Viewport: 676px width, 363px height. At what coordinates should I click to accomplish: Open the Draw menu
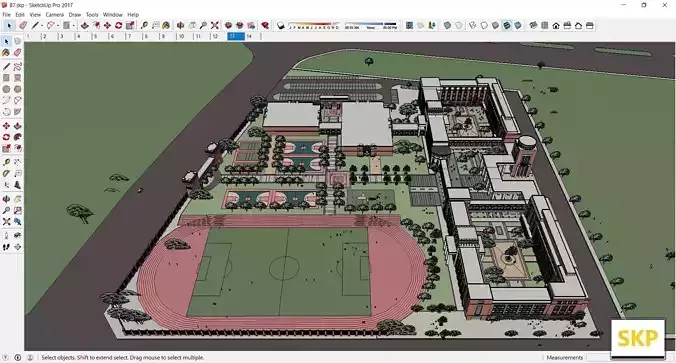(75, 15)
